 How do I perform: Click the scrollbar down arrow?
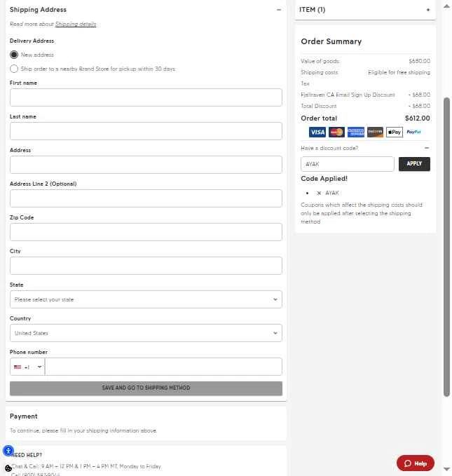[446, 469]
